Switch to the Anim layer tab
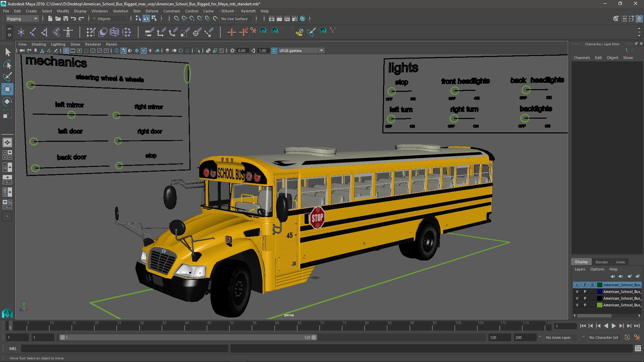 (620, 262)
